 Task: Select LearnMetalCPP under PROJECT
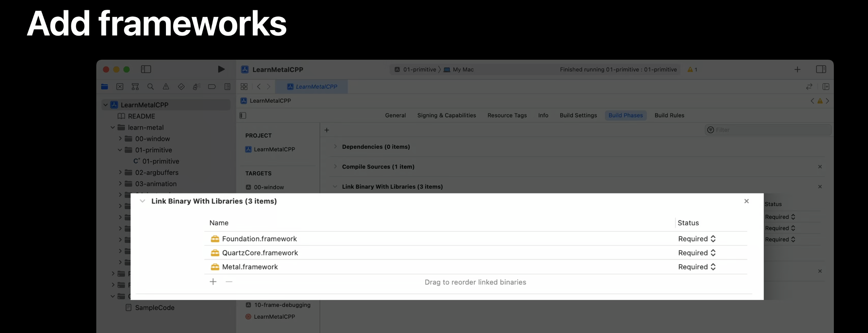click(270, 149)
